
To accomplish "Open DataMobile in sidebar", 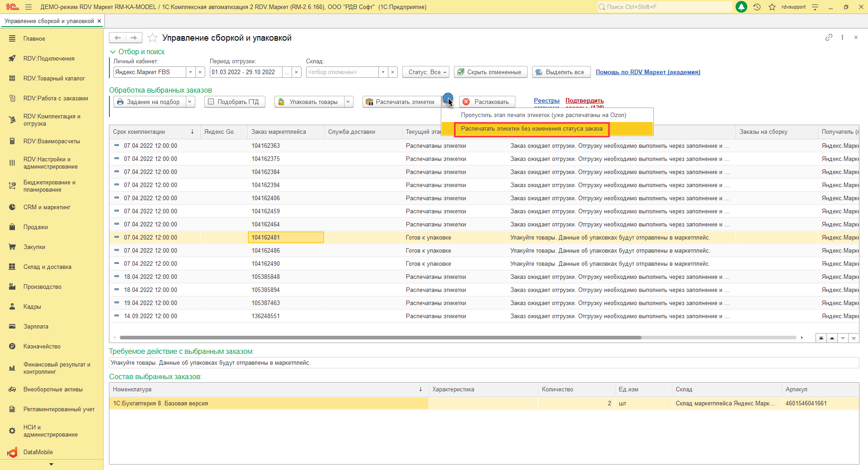I will [38, 452].
